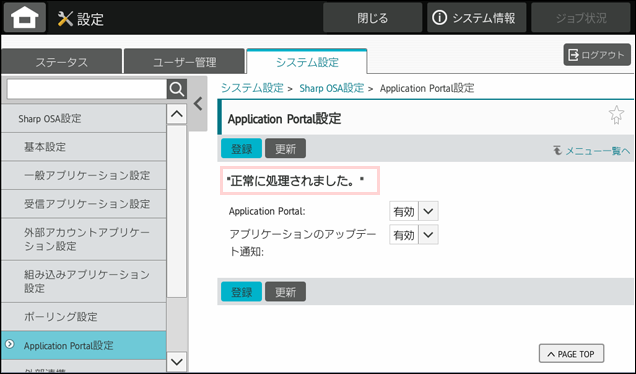Click the settings wrench icon
This screenshot has width=636, height=374.
pos(65,19)
